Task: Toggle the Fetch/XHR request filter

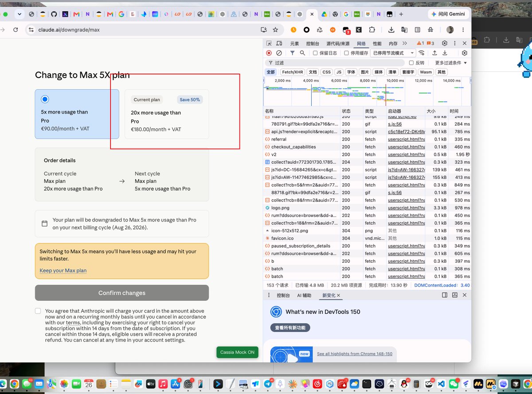Action: point(293,72)
